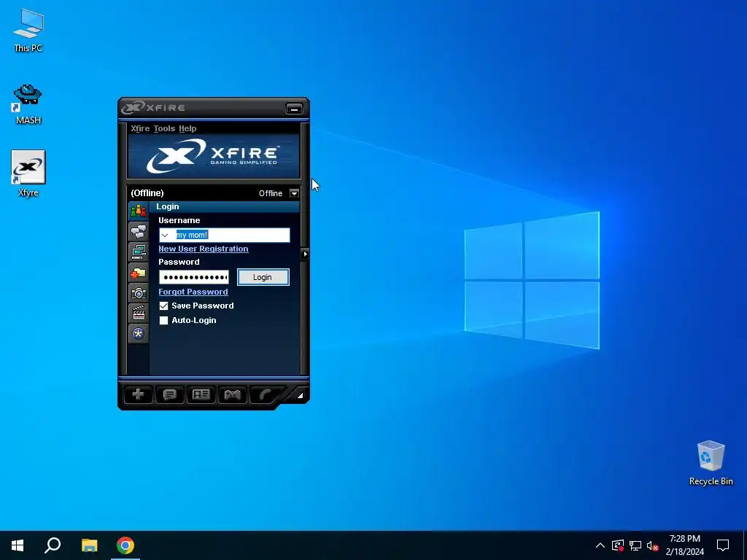Viewport: 747px width, 560px height.
Task: Open the screenshots camera tab
Action: click(x=139, y=293)
